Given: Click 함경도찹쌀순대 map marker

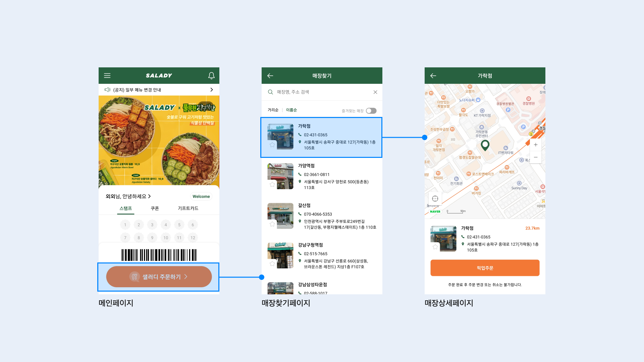Looking at the screenshot, I should pos(470,153).
